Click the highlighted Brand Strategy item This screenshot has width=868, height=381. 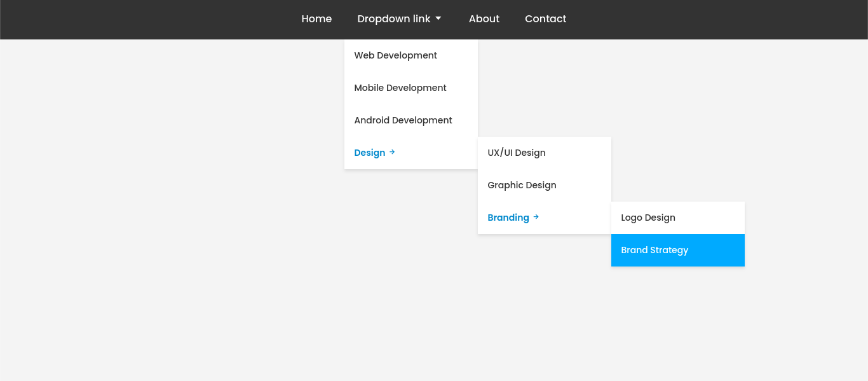point(654,250)
